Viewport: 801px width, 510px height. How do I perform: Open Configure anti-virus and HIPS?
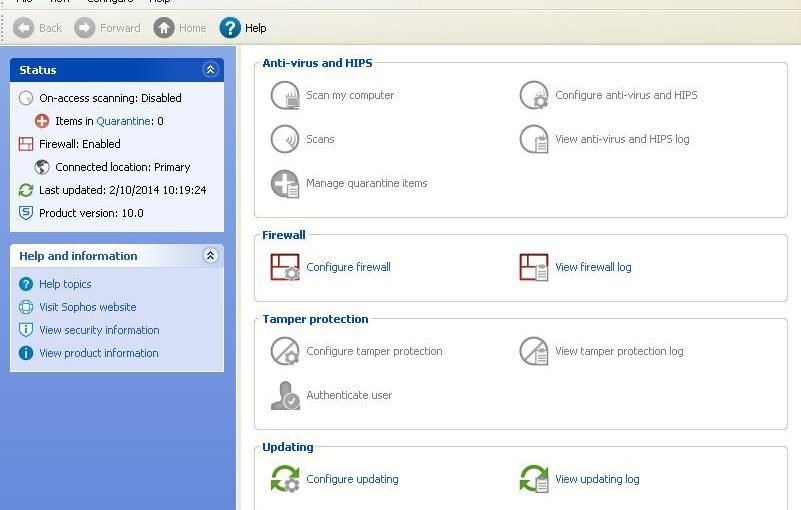click(x=608, y=95)
